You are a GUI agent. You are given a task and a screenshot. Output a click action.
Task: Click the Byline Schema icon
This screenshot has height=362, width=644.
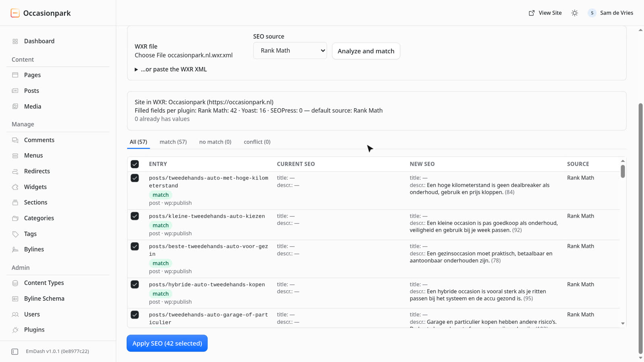pos(15,299)
